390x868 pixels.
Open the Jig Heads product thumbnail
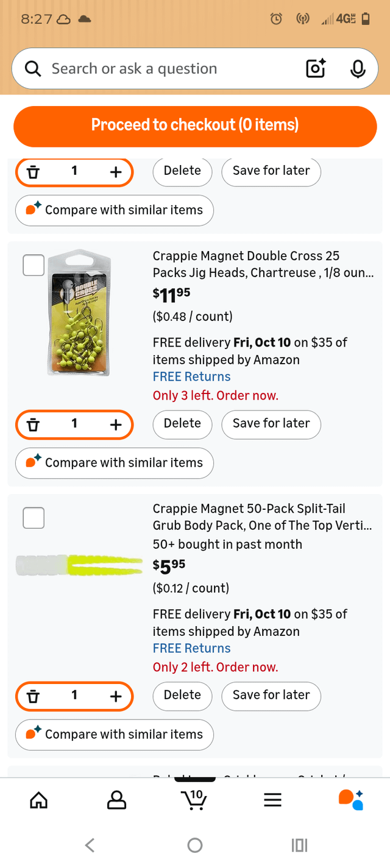[x=79, y=312]
